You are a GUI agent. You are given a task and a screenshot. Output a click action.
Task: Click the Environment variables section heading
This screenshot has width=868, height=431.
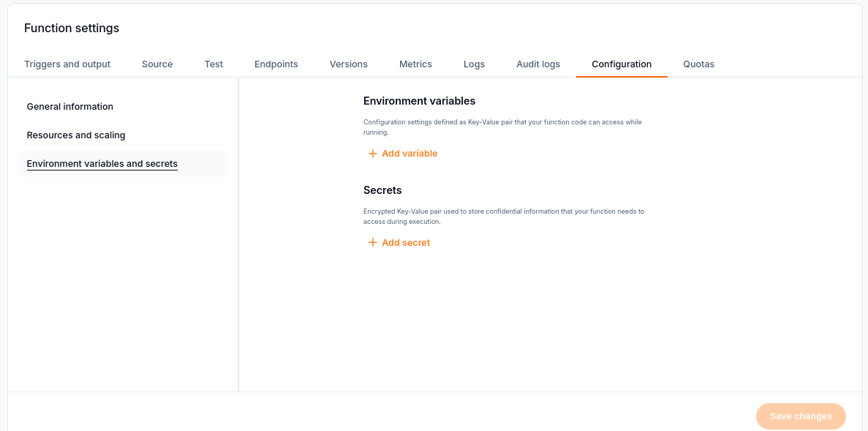420,101
